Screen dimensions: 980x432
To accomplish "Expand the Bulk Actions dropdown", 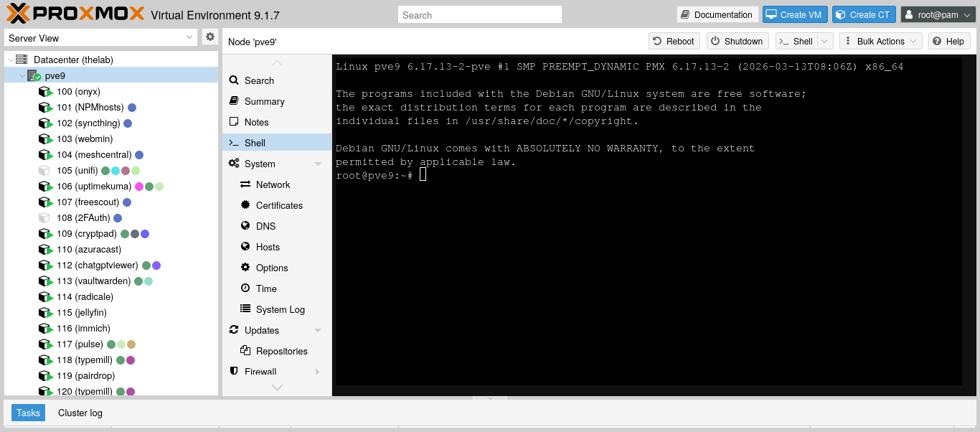I will (x=880, y=42).
